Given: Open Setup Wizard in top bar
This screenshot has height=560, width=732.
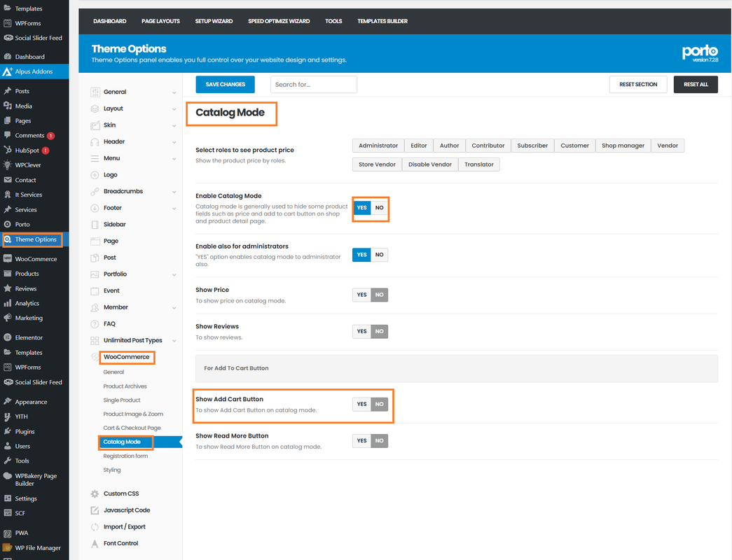Looking at the screenshot, I should click(214, 22).
